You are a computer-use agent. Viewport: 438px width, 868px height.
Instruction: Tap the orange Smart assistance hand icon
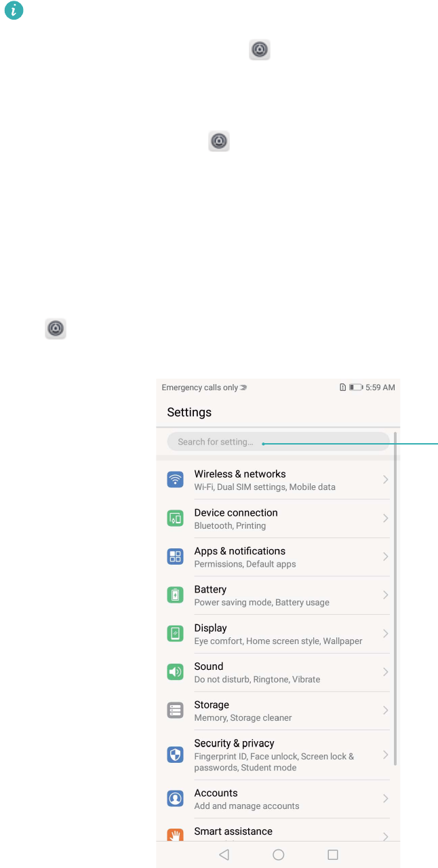pyautogui.click(x=176, y=835)
